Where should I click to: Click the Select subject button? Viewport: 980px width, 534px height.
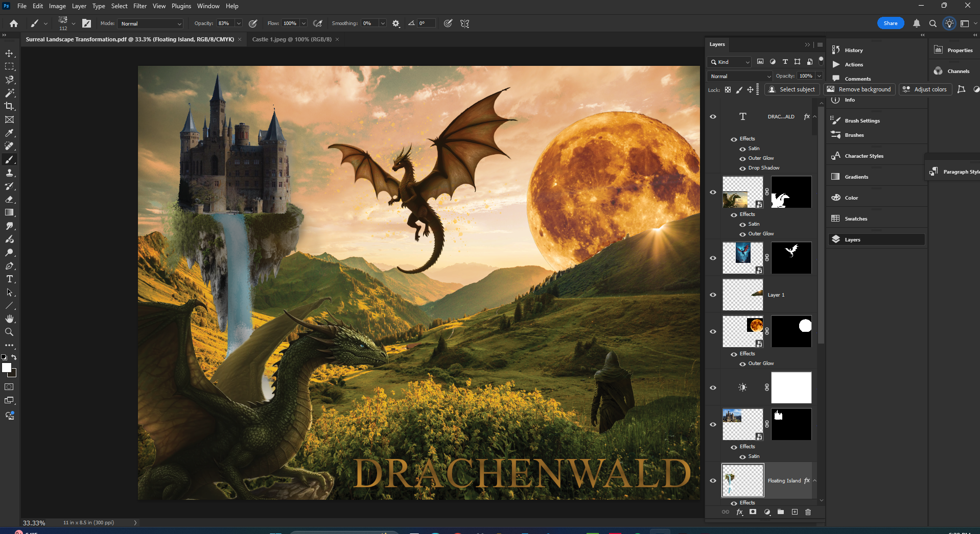[792, 89]
